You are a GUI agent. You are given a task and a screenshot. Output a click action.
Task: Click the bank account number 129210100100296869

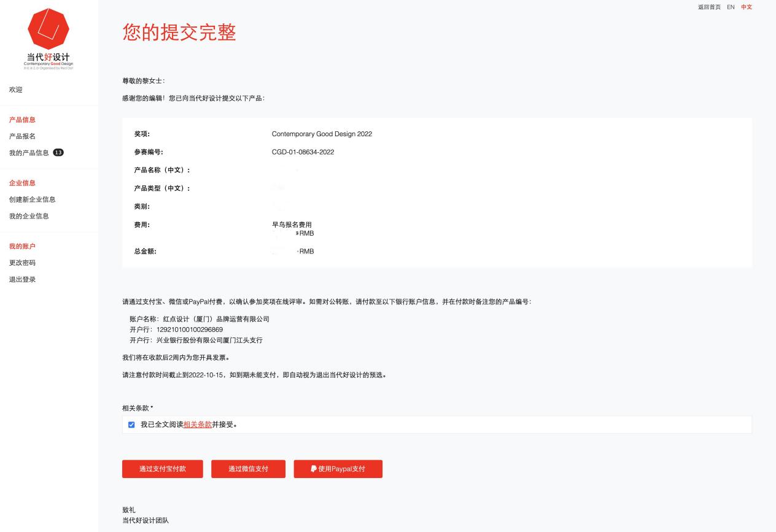tap(190, 330)
